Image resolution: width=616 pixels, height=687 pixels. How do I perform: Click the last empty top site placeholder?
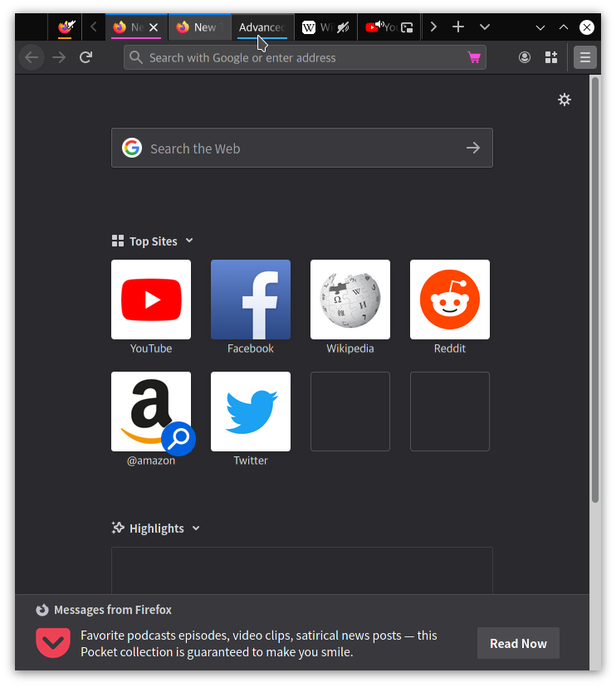(450, 412)
